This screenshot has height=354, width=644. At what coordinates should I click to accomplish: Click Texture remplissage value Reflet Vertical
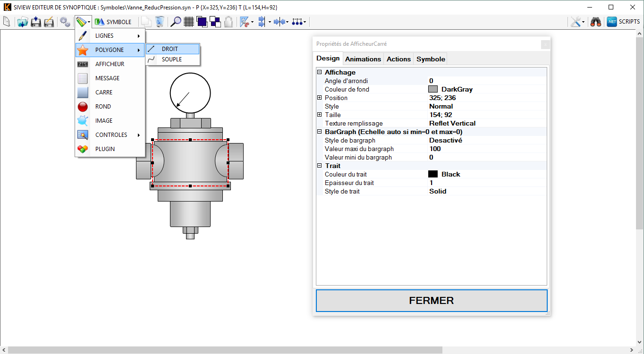(487, 123)
